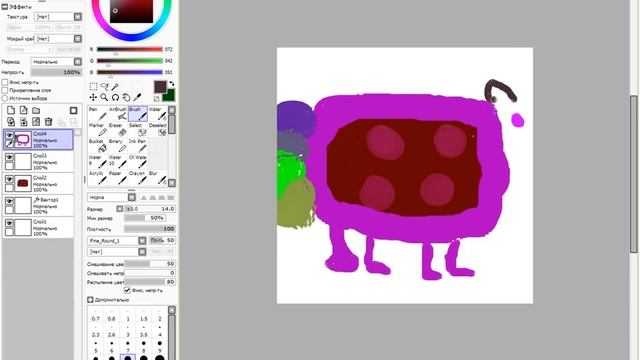Select the selection source radio button
Screen dimensions: 640x360
5,98
